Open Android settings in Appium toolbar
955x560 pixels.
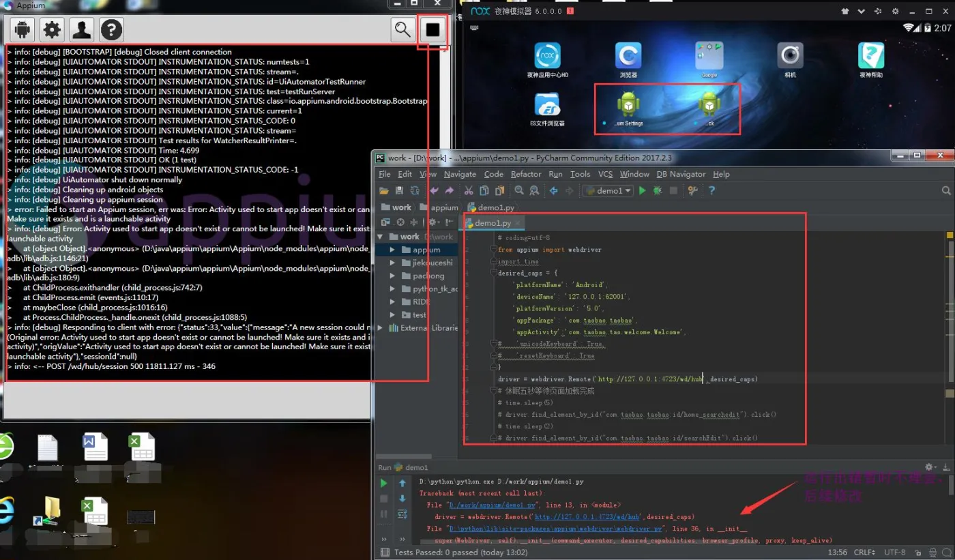point(22,29)
